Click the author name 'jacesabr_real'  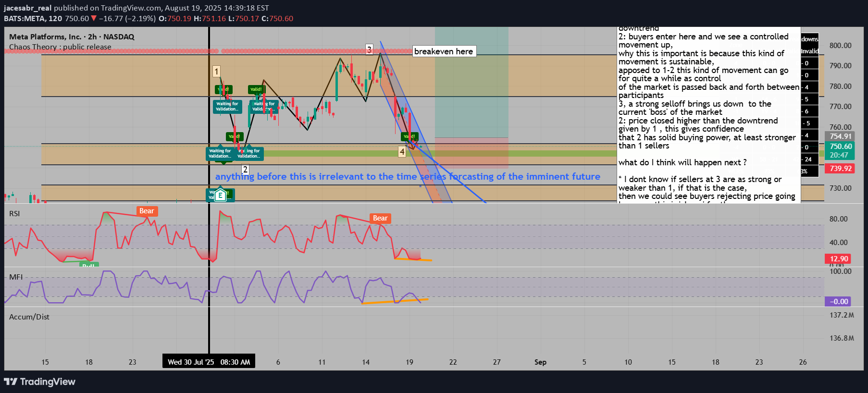point(27,8)
